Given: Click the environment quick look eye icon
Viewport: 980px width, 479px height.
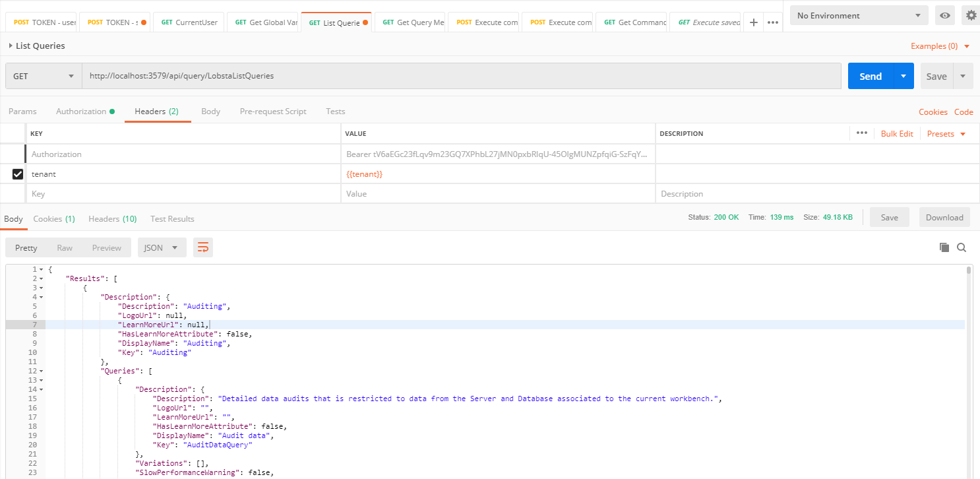Looking at the screenshot, I should click(945, 15).
